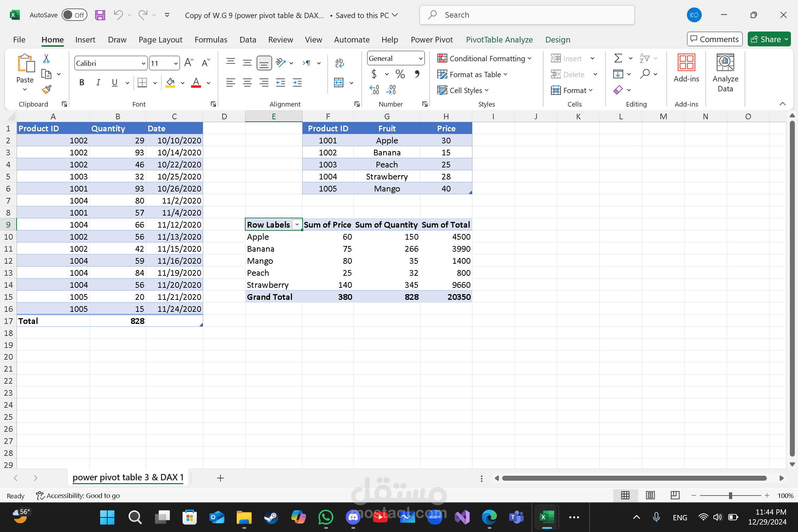Switch to Page Layout view icon in status bar
Viewport: 798px width, 532px height.
[x=650, y=495]
